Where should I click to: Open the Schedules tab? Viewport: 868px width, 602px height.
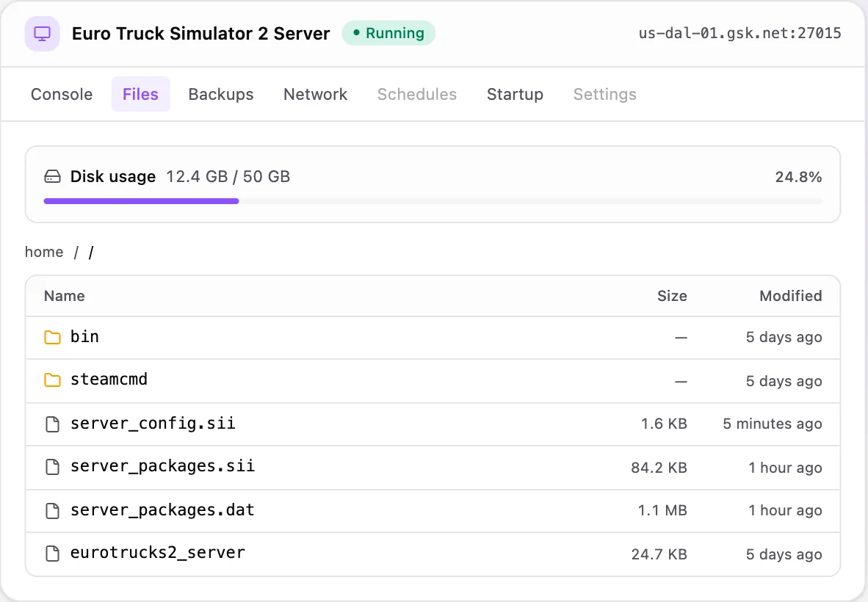pyautogui.click(x=417, y=94)
